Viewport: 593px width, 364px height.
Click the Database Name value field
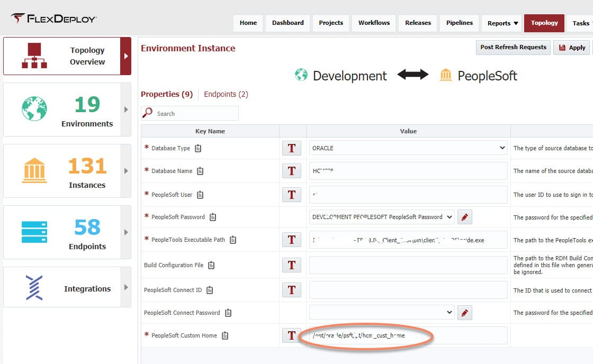[x=408, y=171]
